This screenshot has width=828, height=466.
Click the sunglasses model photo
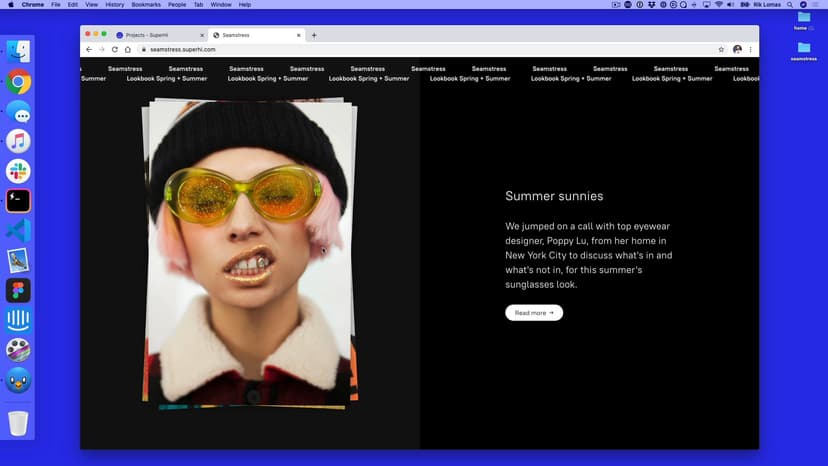[248, 250]
